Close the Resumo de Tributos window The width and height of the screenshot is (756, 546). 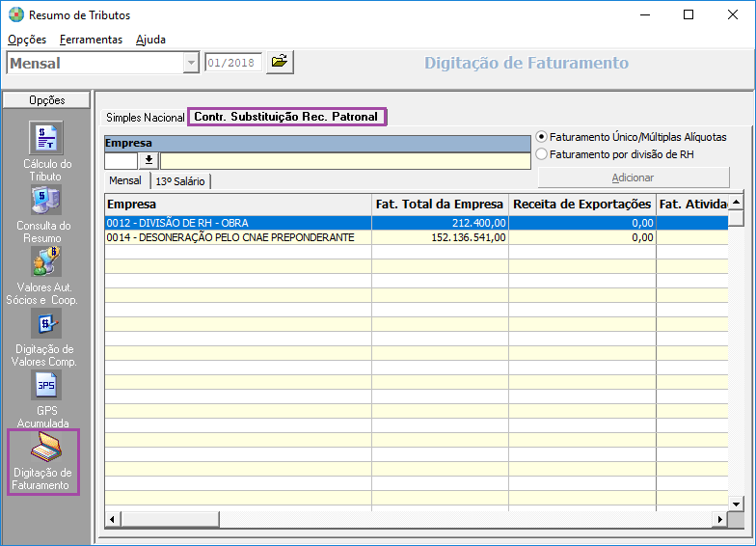click(733, 15)
